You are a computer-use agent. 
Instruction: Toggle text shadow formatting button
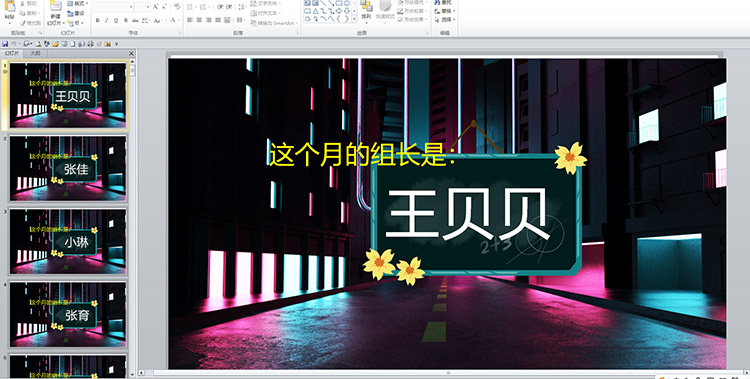coord(126,21)
